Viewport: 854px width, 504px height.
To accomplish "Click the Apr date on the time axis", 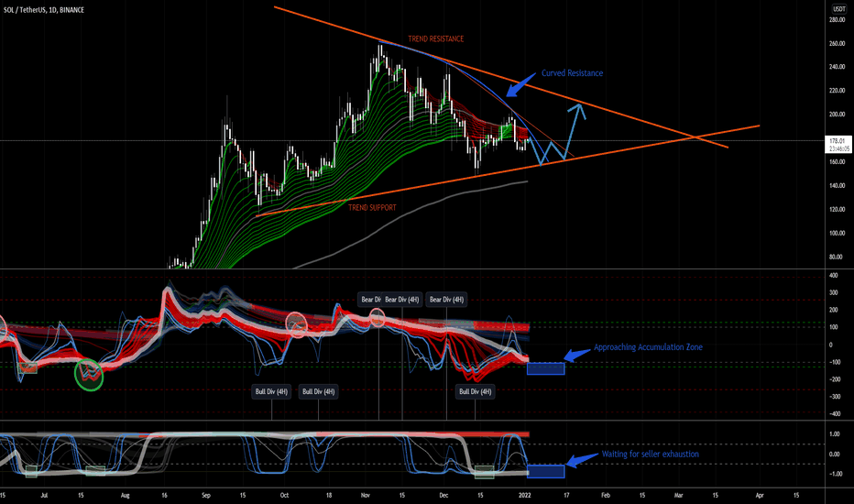I will tap(760, 495).
